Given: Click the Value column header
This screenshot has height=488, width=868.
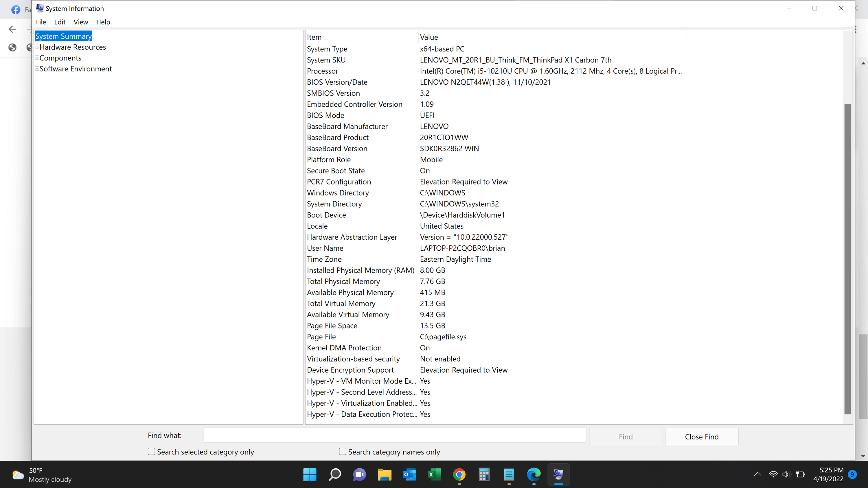Looking at the screenshot, I should pos(553,37).
